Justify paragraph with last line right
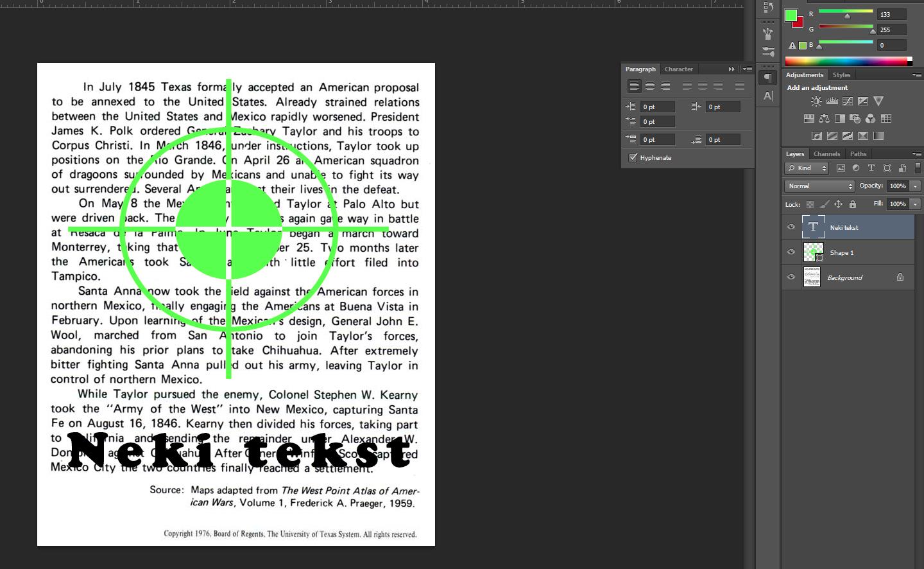Screen dimensions: 924x569 718,85
